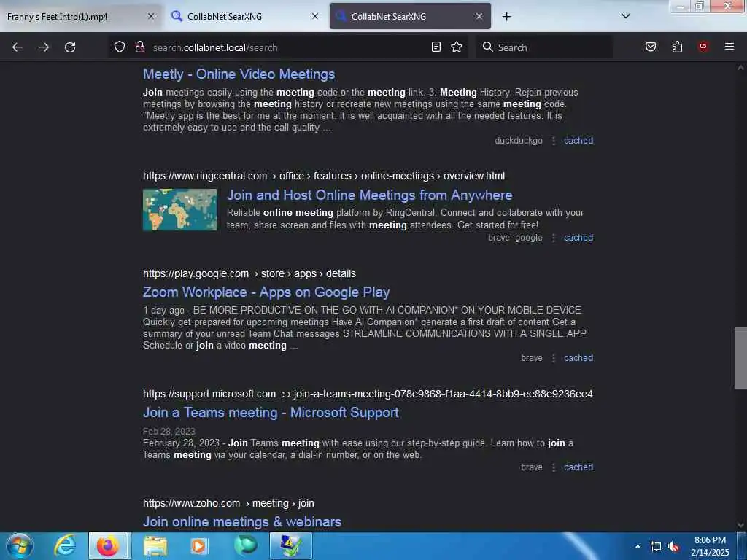Open Pocket save icon
Screen dimensions: 747x560
point(651,47)
